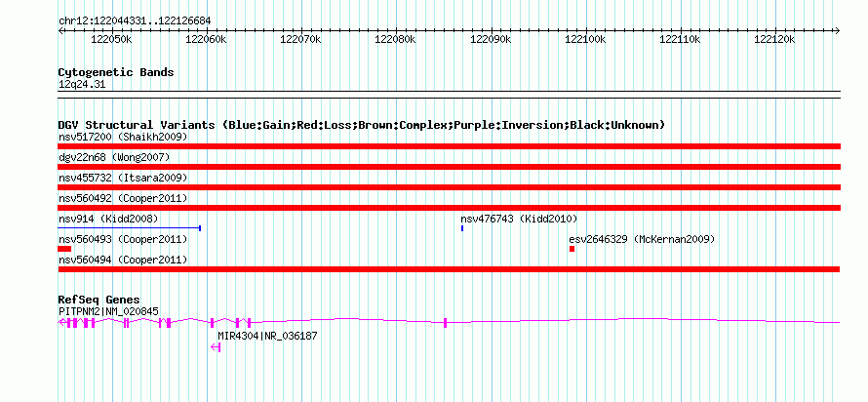Open variant nsv476743 (Kidd2010) label
This screenshot has width=868, height=402.
[519, 219]
